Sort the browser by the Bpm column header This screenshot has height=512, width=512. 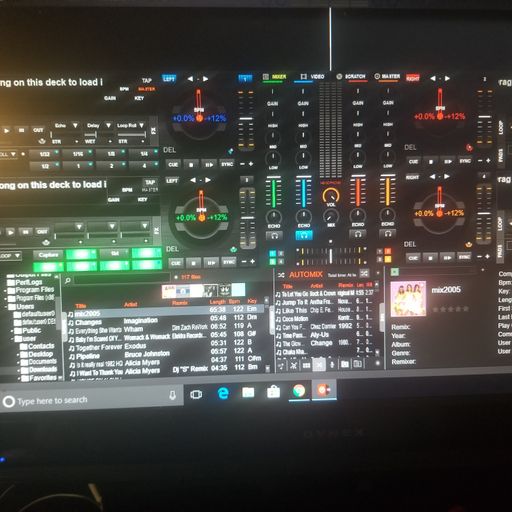click(x=234, y=302)
